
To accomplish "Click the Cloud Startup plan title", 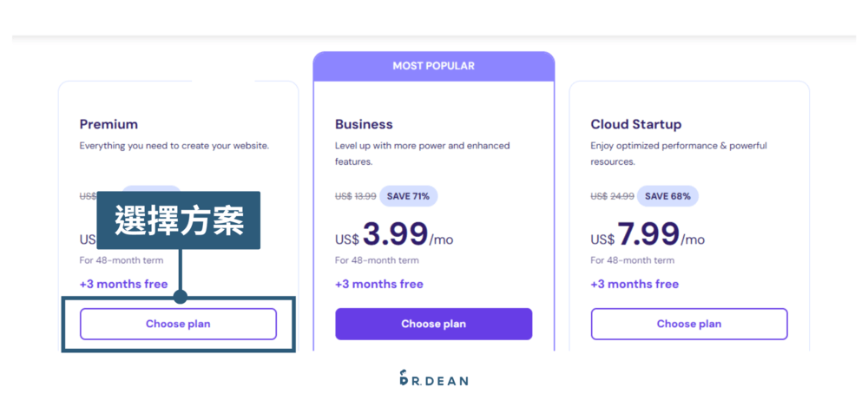I will point(635,124).
